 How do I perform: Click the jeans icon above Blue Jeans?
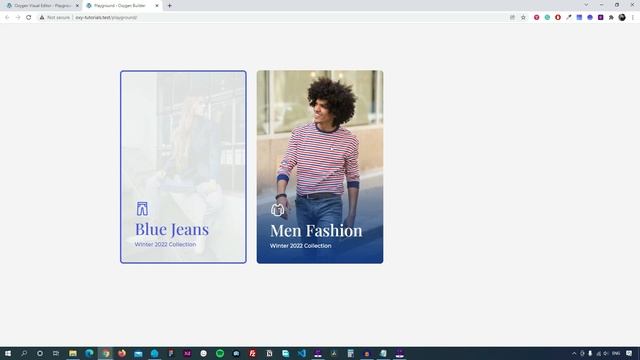142,209
